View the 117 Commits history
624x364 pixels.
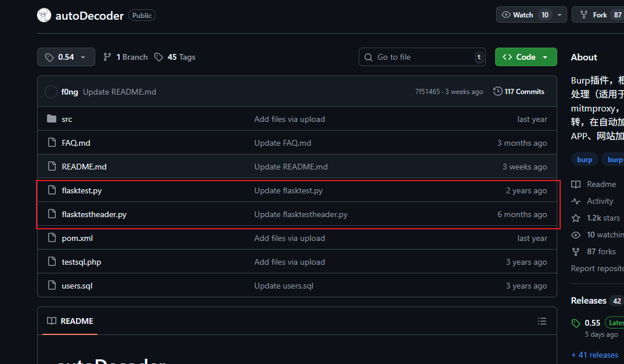[519, 91]
